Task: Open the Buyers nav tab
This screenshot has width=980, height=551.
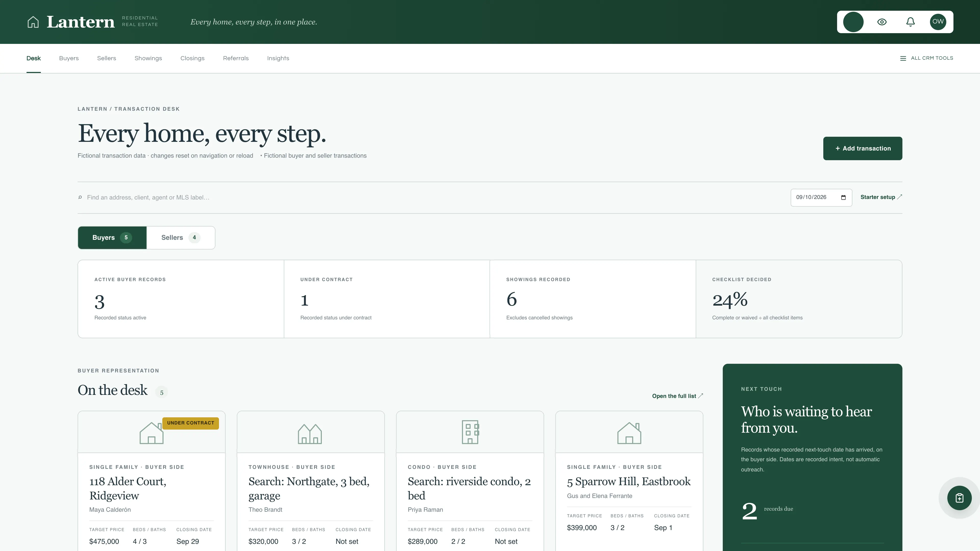Action: click(x=69, y=58)
